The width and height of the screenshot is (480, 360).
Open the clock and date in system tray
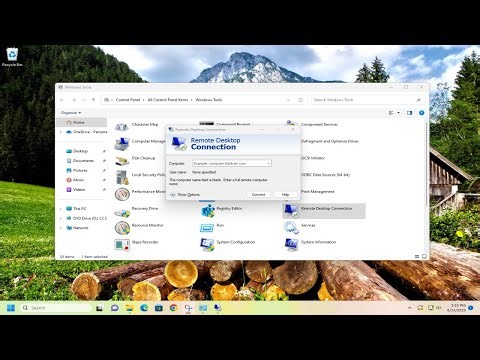456,308
